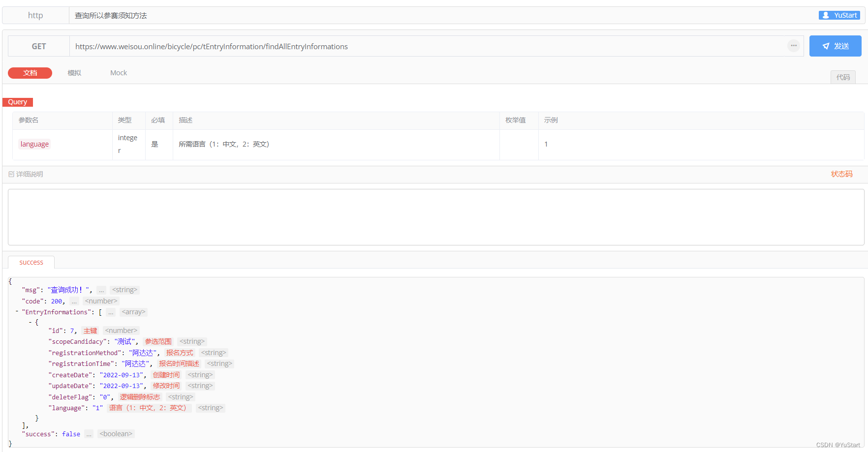Click the false value of success
The image size is (868, 452).
point(71,434)
